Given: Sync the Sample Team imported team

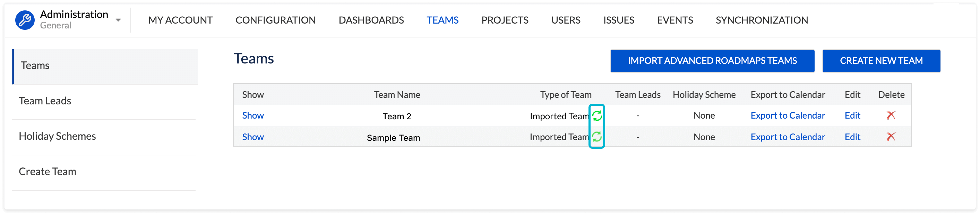Looking at the screenshot, I should (x=597, y=137).
